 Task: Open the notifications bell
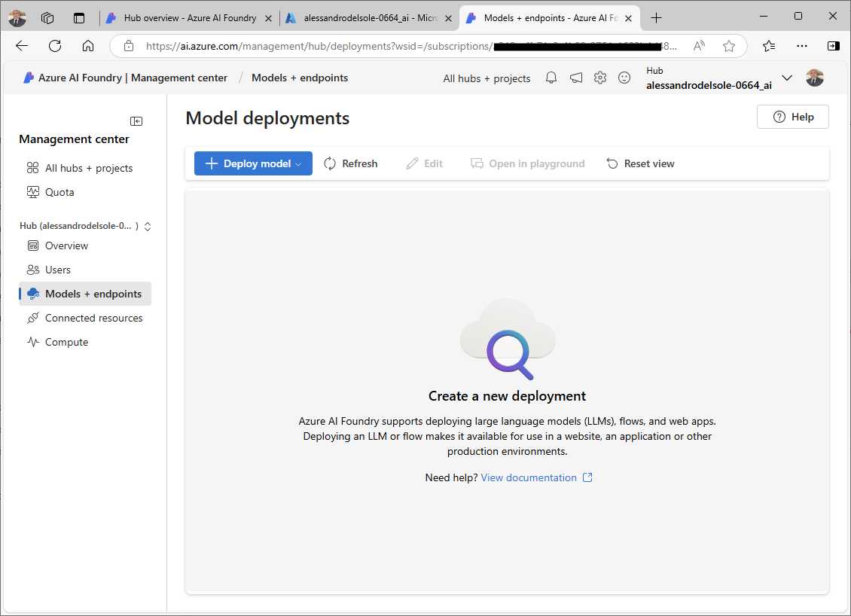click(x=551, y=78)
